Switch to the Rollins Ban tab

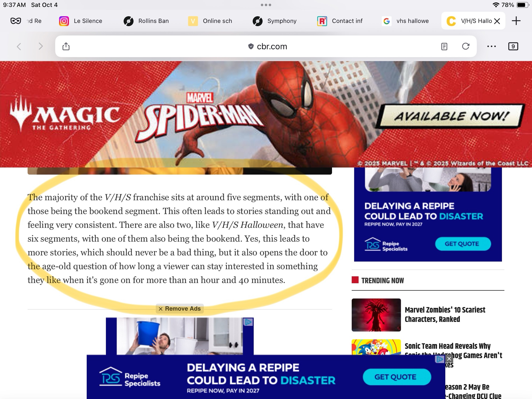pos(146,21)
